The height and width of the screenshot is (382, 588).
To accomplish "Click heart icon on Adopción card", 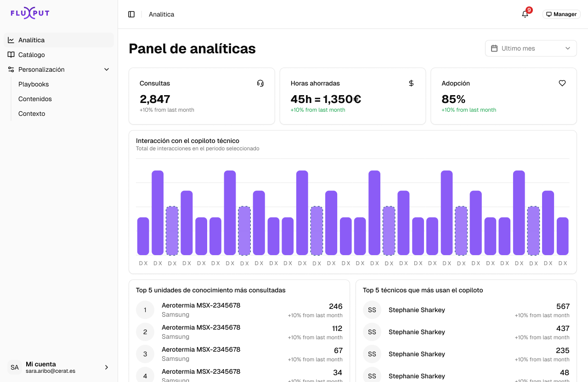I will pos(562,83).
